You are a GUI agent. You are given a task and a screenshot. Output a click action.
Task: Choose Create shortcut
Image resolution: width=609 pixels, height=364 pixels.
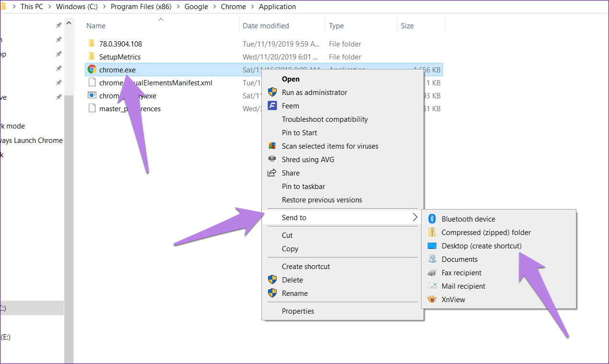point(306,267)
